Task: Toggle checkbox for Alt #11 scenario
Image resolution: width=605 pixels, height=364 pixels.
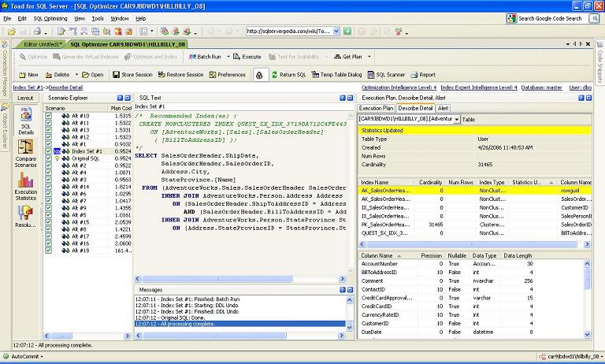Action: 48,123
